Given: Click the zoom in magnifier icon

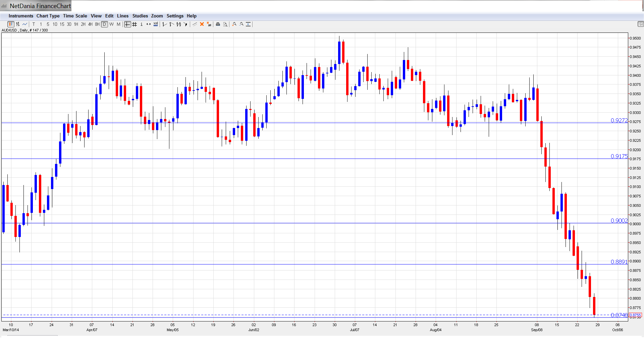Looking at the screenshot, I should (234, 24).
